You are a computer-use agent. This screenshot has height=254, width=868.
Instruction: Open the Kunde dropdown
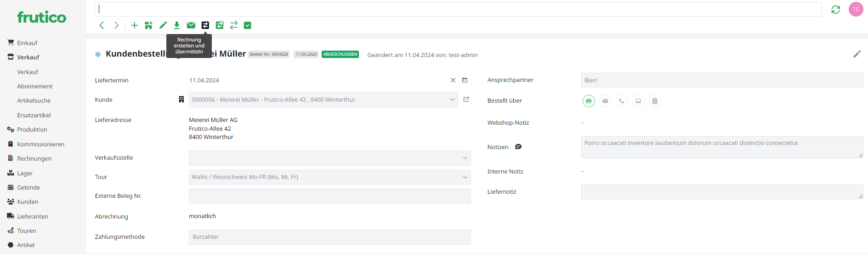[x=452, y=99]
